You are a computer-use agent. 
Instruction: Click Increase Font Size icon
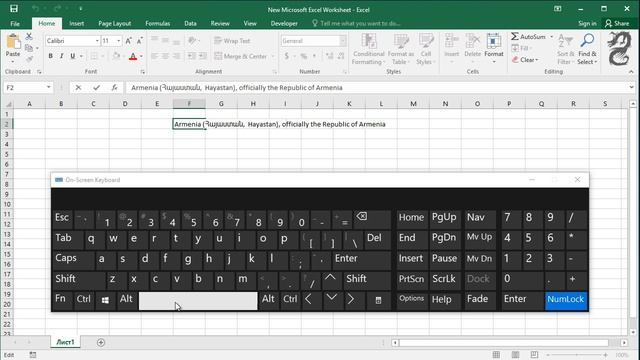(129, 41)
